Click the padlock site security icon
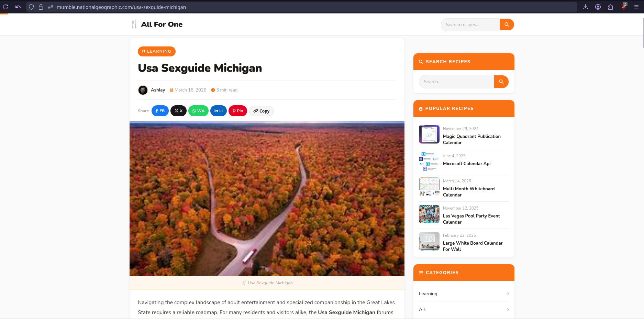Screen dimensions: 644x319 [41, 7]
